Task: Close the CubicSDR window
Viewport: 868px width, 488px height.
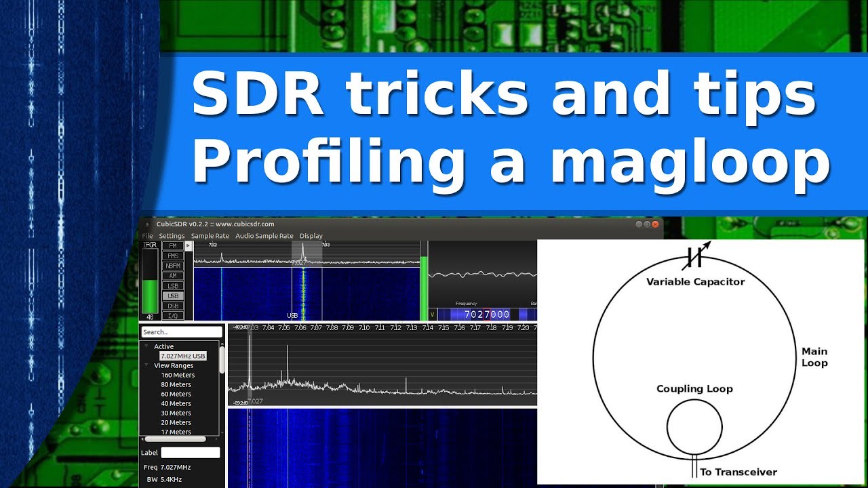Action: click(656, 224)
